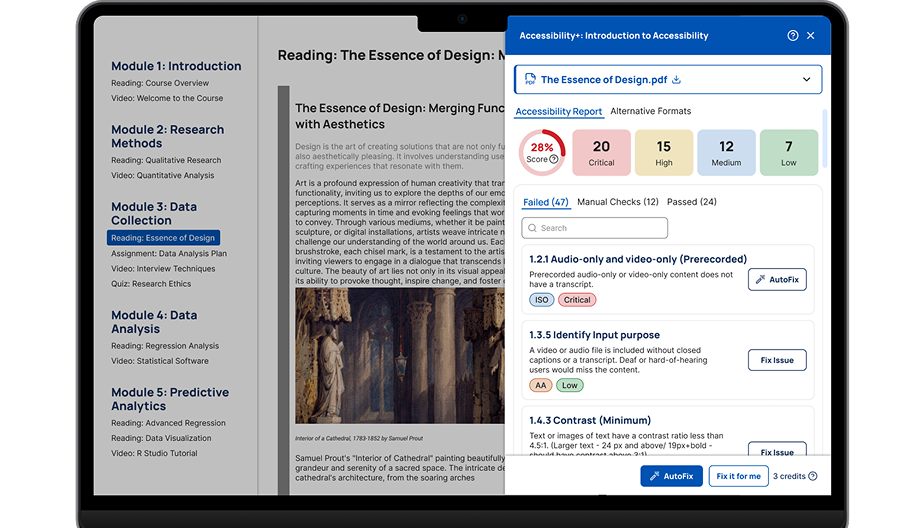Screen dimensions: 924x528
Task: Click the wand icon in 1.2.1 AutoFix
Action: [x=761, y=279]
